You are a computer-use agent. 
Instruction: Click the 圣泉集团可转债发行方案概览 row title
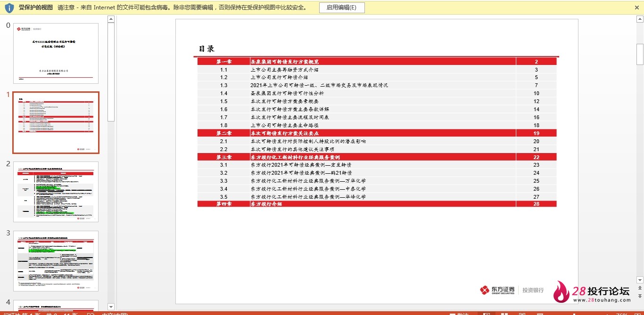pos(285,62)
